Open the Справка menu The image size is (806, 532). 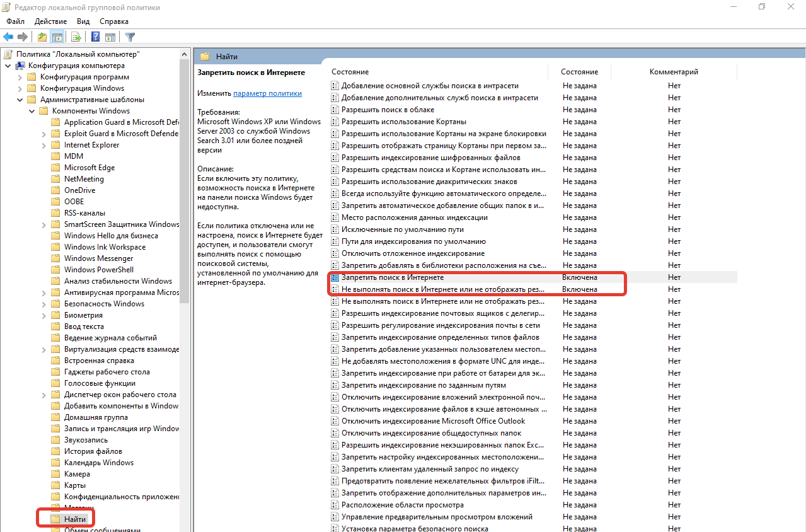pyautogui.click(x=114, y=21)
